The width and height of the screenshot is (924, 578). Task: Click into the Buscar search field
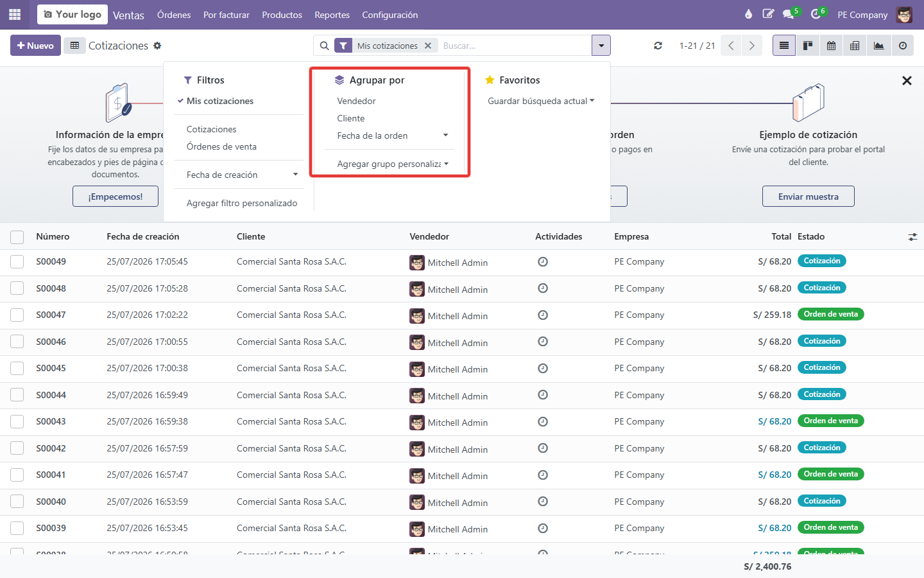(x=515, y=46)
